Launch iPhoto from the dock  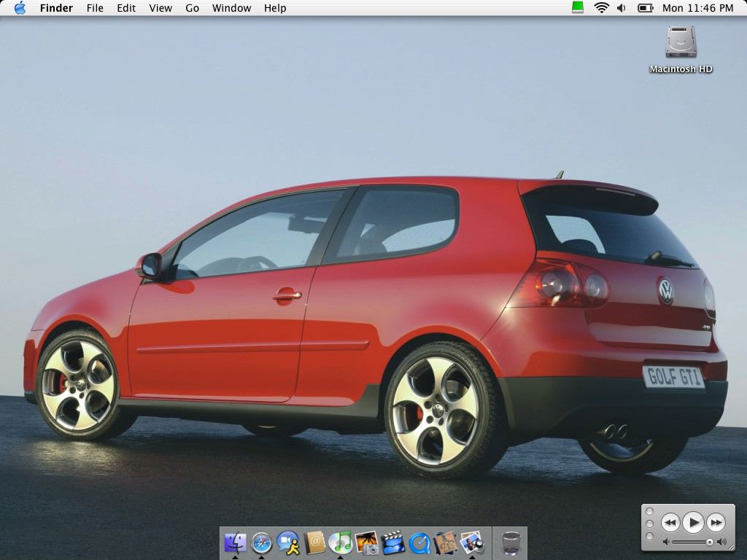click(x=366, y=542)
